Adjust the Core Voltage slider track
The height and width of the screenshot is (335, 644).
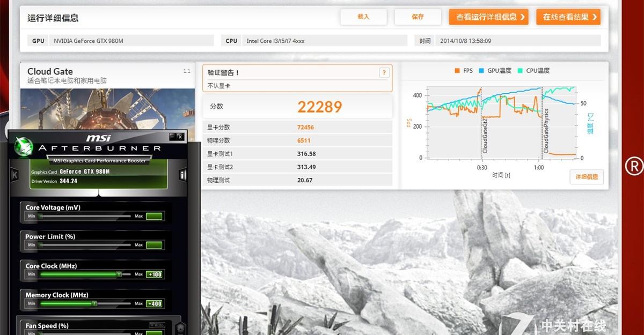tap(84, 216)
